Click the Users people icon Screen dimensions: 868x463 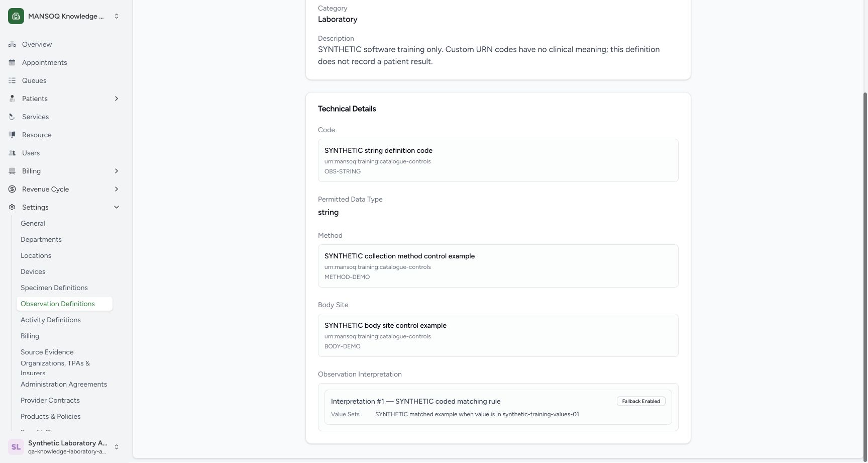point(12,153)
